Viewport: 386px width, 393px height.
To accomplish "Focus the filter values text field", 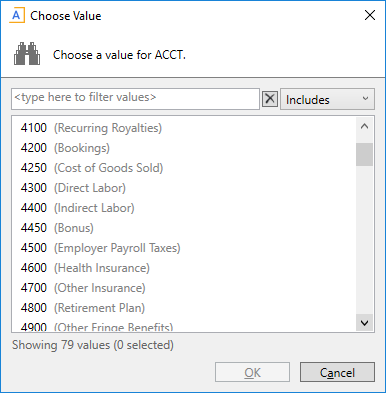I will [135, 99].
